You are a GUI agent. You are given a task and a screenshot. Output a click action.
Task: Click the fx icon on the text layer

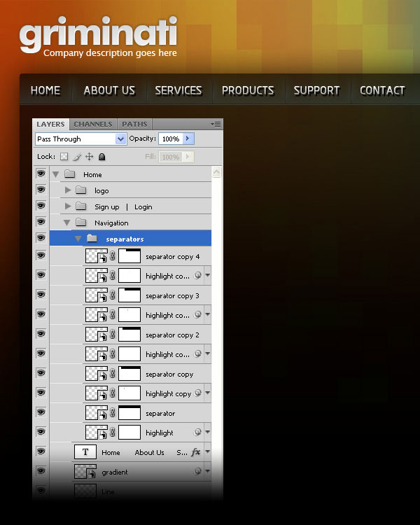[196, 452]
